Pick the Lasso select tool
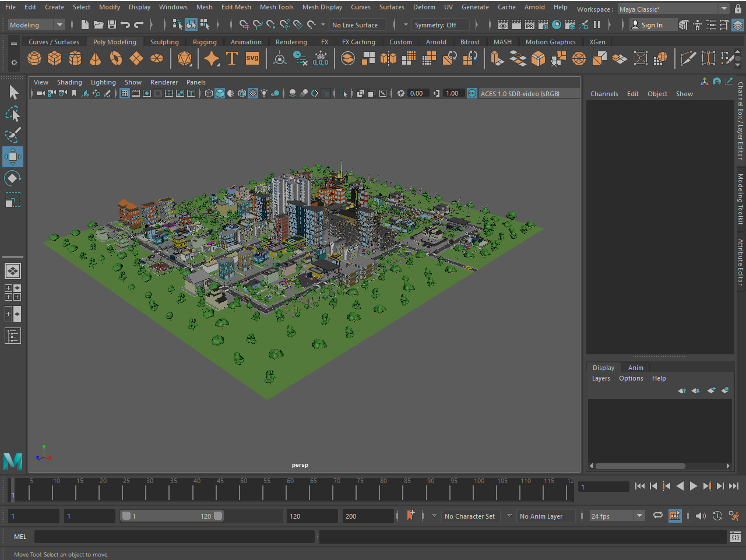Screen dimensions: 746x560 click(x=13, y=114)
